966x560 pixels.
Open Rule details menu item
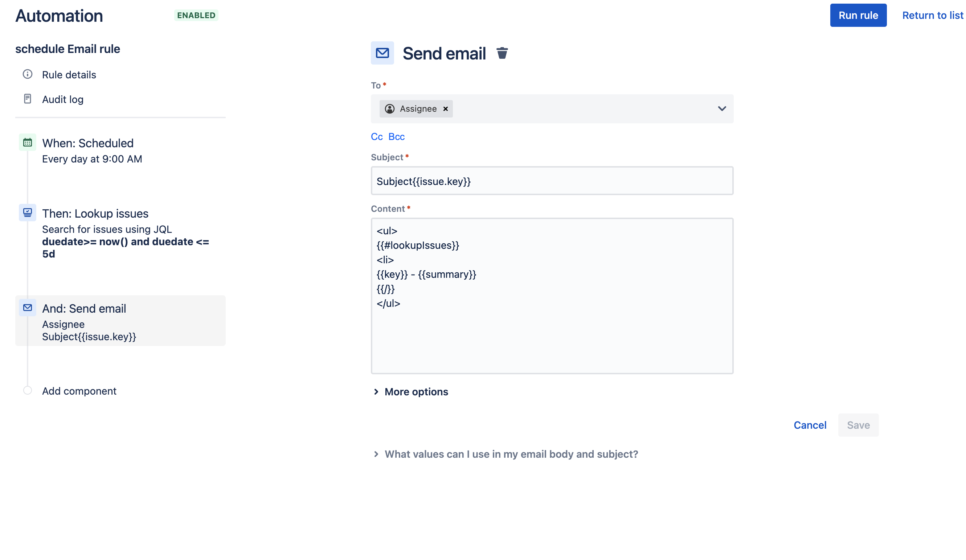coord(69,74)
